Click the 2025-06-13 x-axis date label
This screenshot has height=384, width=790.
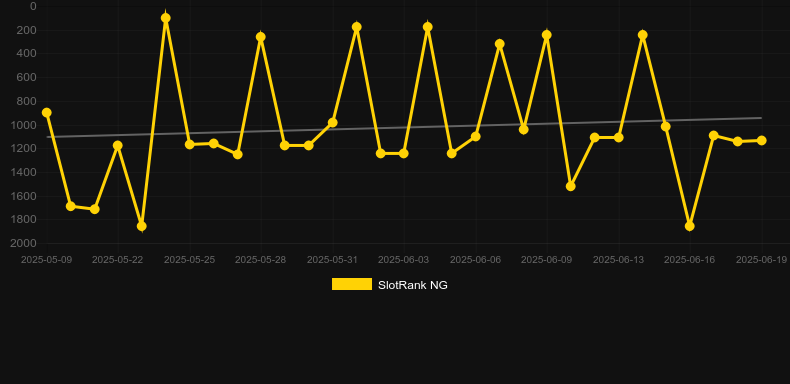pyautogui.click(x=618, y=260)
